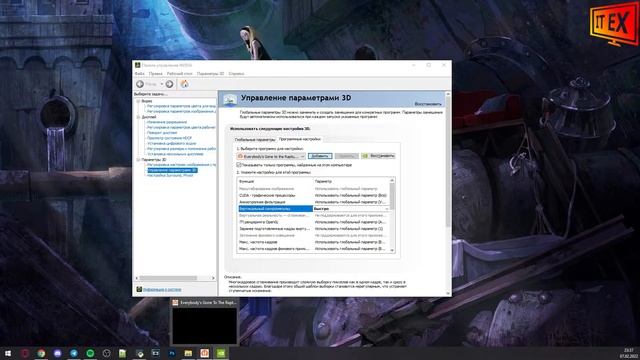
Task: Click the green NVIDIA taskbar icon
Action: click(x=221, y=353)
